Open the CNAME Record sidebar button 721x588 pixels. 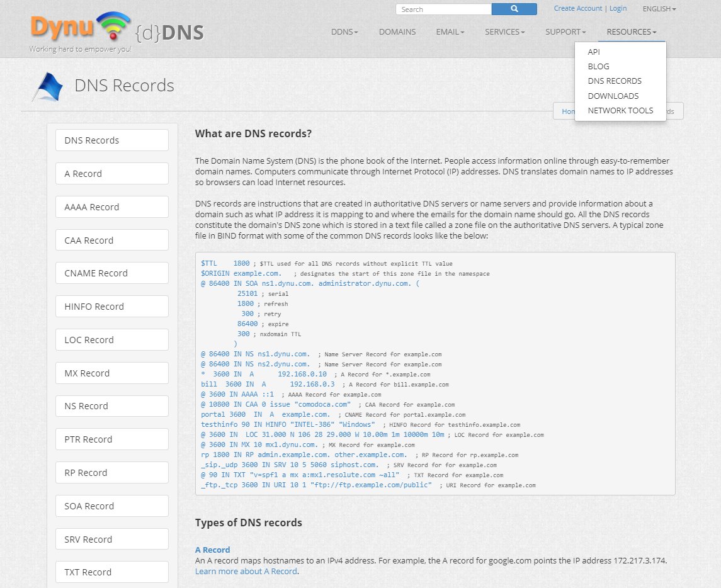(x=111, y=273)
